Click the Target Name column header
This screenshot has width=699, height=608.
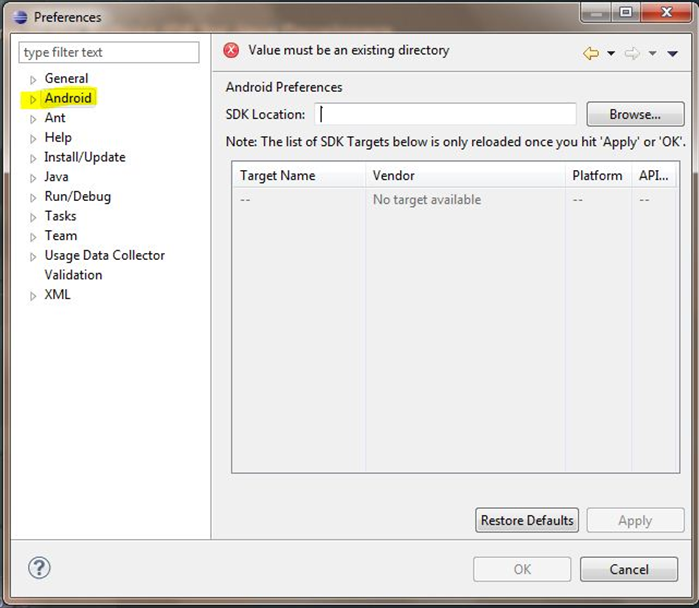pyautogui.click(x=299, y=175)
